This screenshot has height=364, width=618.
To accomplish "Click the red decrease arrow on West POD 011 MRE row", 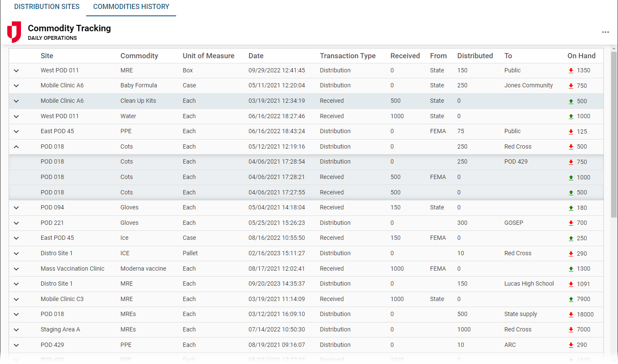I will coord(571,70).
